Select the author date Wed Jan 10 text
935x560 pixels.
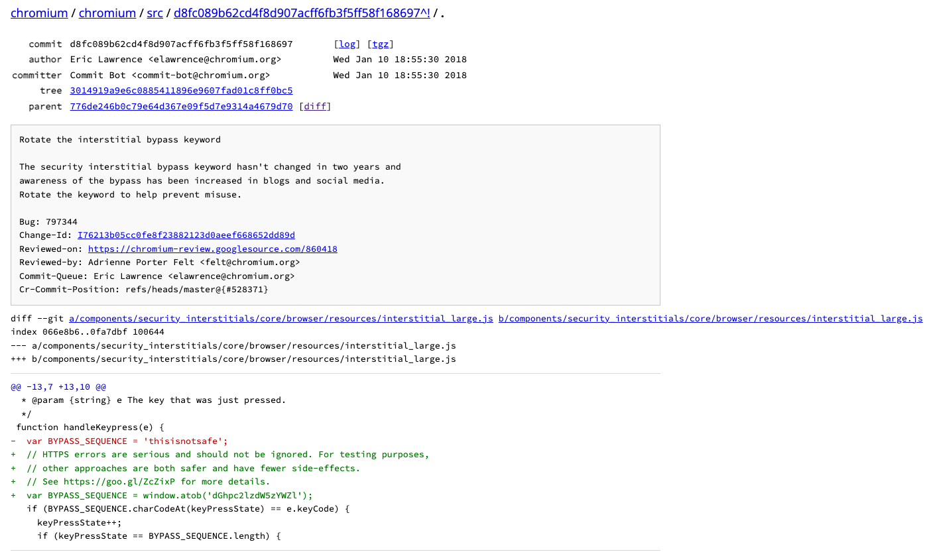pyautogui.click(x=400, y=60)
